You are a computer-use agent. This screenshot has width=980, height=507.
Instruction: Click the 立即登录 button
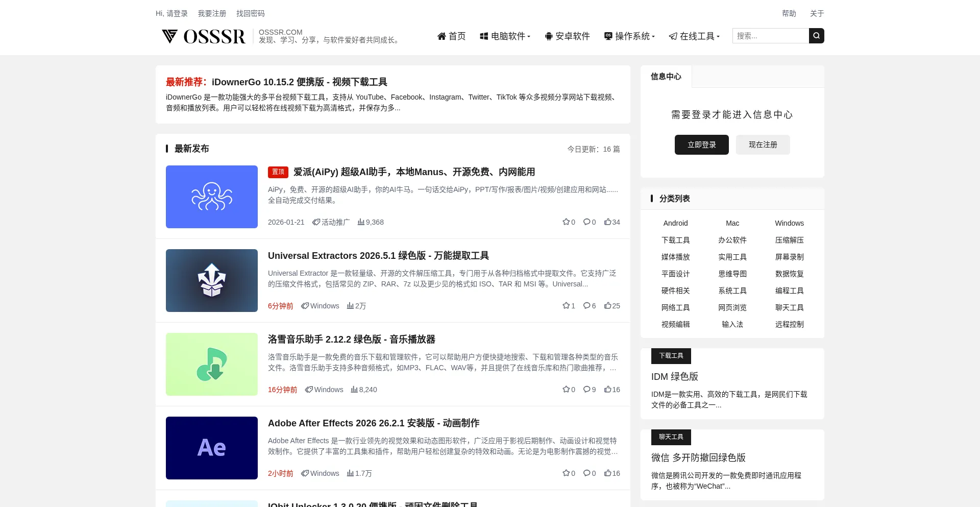702,145
